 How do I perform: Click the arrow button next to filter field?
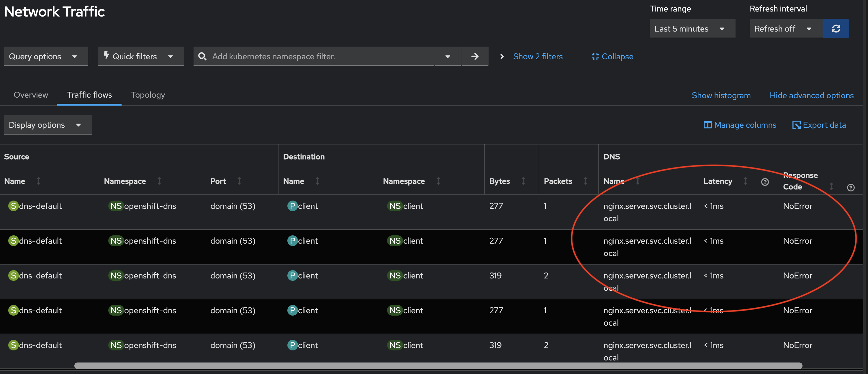[x=474, y=56]
